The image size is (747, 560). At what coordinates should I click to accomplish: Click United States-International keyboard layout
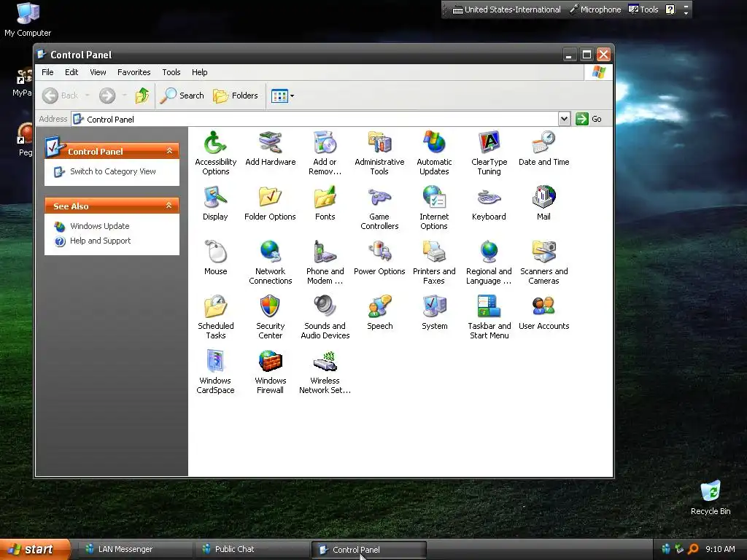tap(506, 9)
